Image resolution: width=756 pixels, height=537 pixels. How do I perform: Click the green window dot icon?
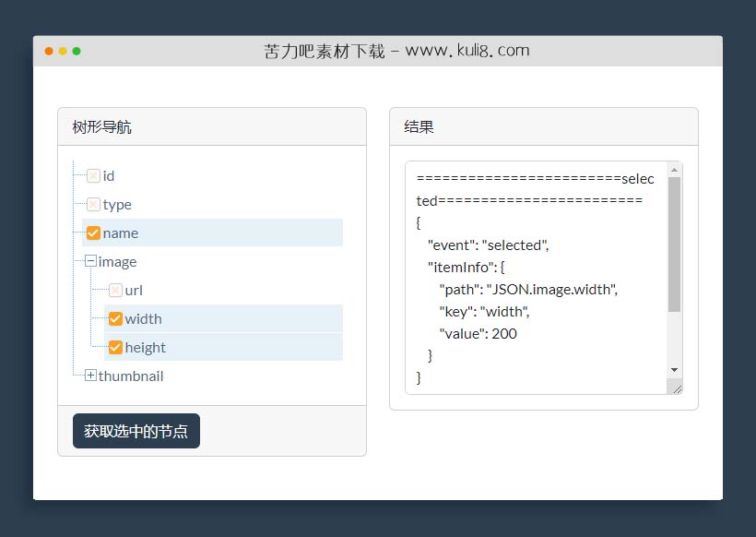77,51
